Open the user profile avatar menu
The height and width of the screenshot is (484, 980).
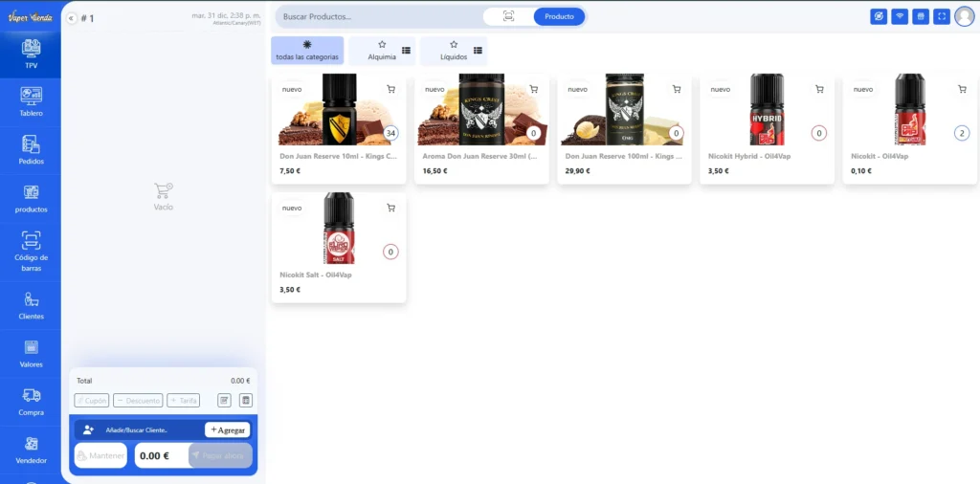point(965,17)
